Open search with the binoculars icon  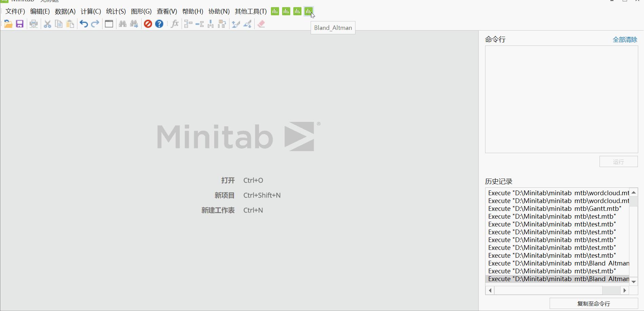click(x=123, y=24)
